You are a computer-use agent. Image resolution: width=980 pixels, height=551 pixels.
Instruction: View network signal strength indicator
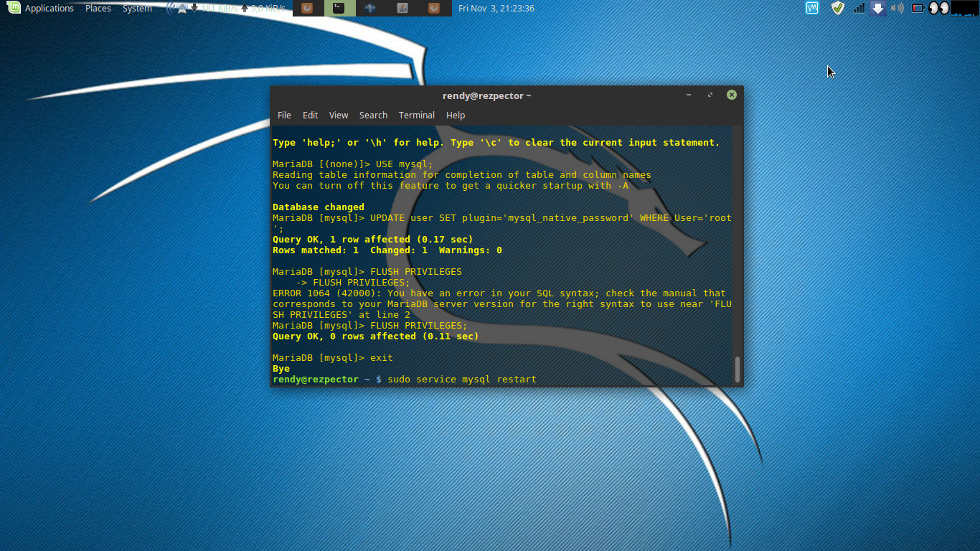[859, 8]
